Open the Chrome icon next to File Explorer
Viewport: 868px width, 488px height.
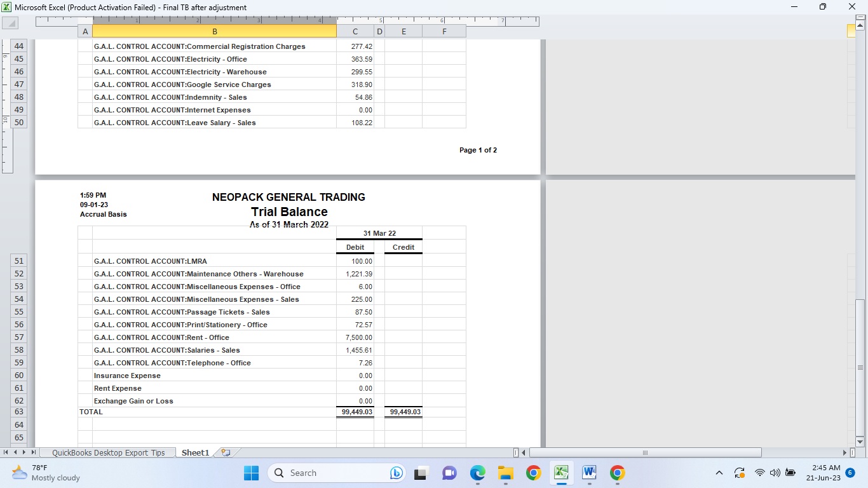[533, 473]
